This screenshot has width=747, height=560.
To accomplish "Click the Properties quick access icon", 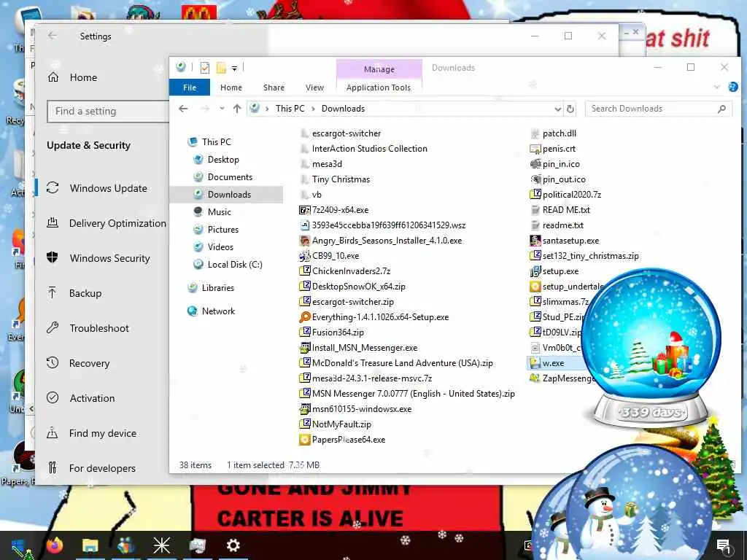I will pyautogui.click(x=205, y=68).
